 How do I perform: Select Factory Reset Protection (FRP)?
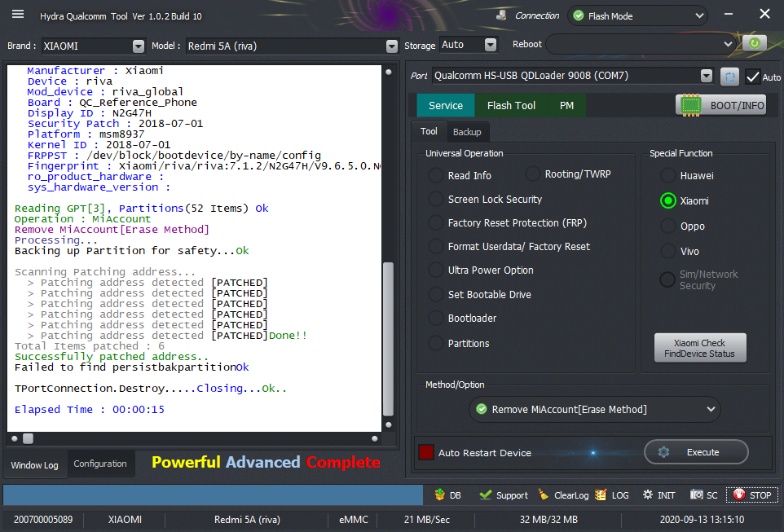[508, 223]
